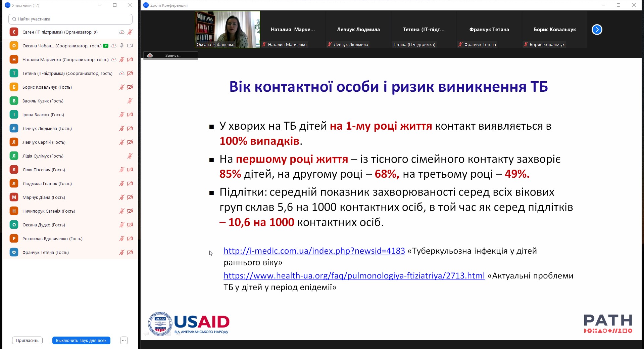Click Оксана Чабан's camera icon in participants list
The image size is (644, 349).
point(130,46)
